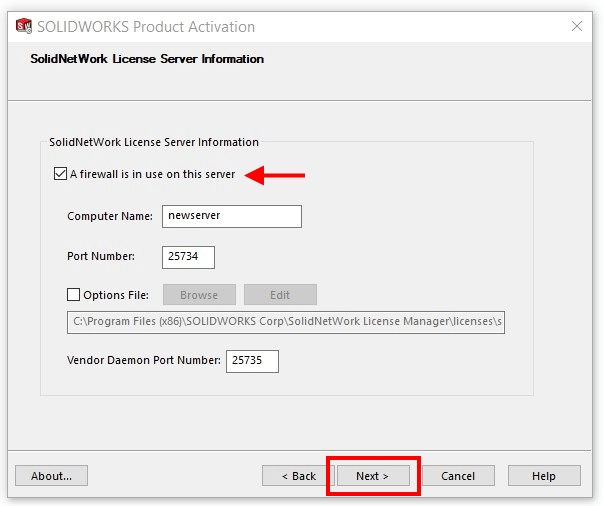This screenshot has height=506, width=604.
Task: Close the Product Activation dialog
Action: [x=577, y=26]
